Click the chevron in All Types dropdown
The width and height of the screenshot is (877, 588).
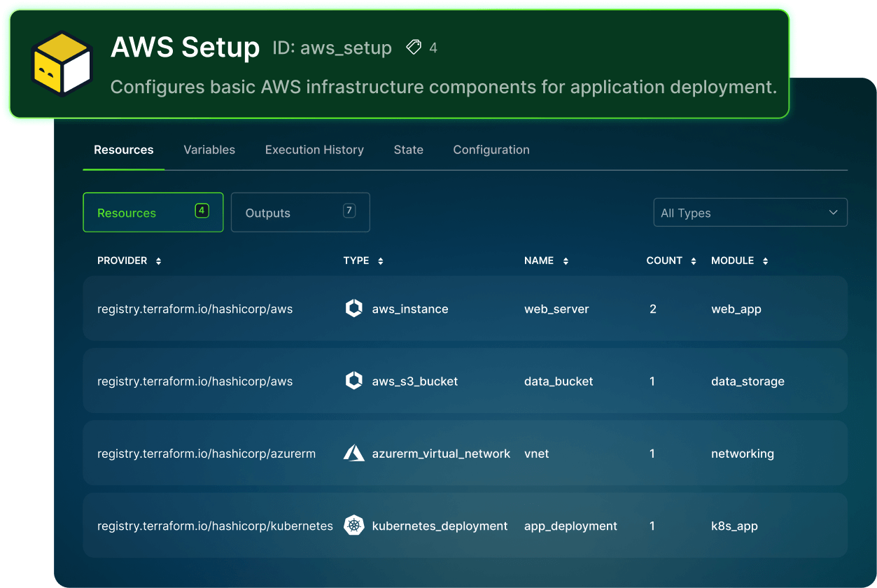(x=833, y=213)
